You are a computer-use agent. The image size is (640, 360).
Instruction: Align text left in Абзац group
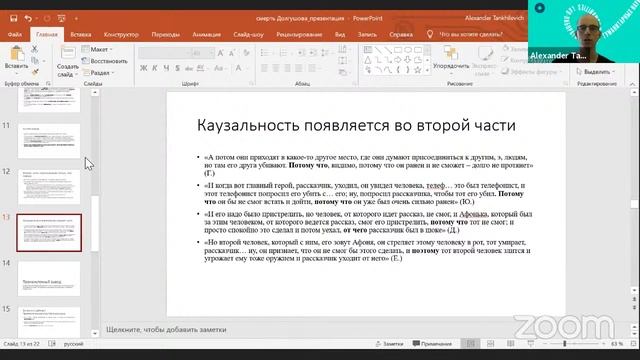click(264, 68)
